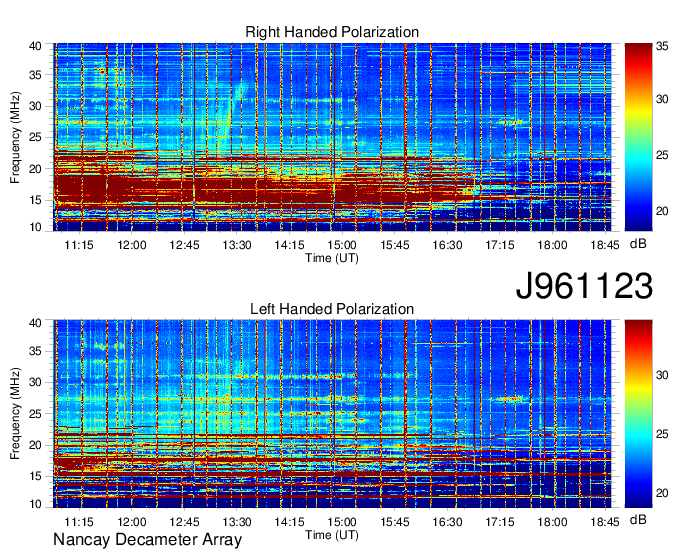Click 17:15 time tick under Right Handed plot
Screen dimensions: 680x552
tap(500, 245)
